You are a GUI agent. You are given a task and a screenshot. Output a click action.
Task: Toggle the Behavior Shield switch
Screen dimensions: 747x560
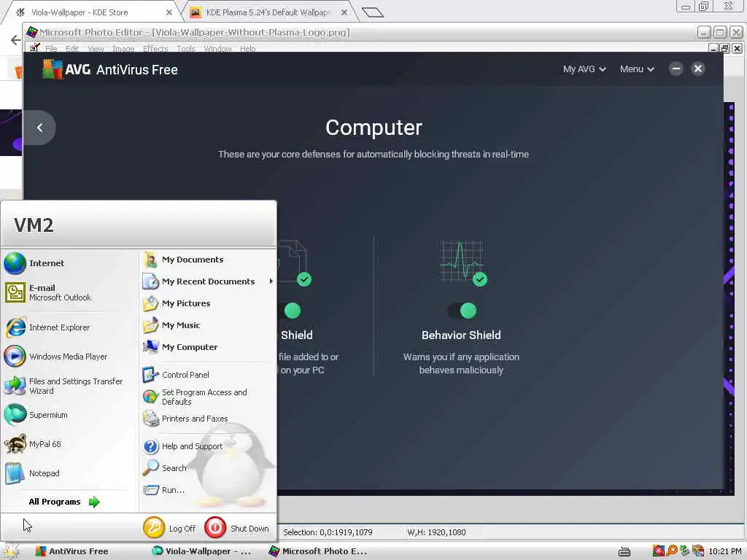462,311
